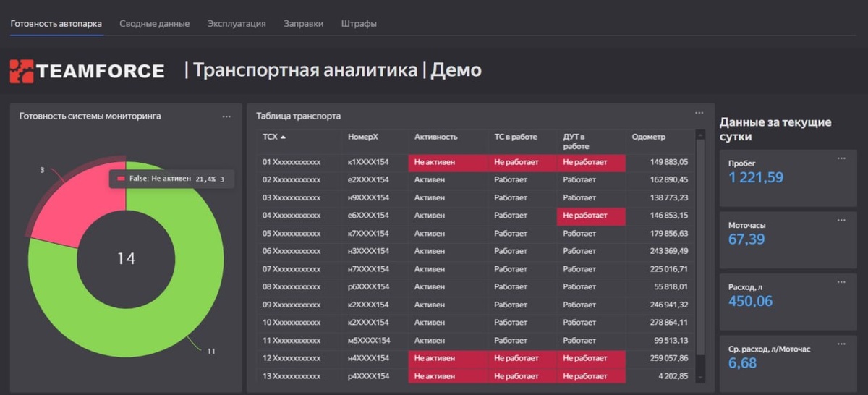This screenshot has width=868, height=395.
Task: Open the Моточасы card options menu
Action: pyautogui.click(x=841, y=220)
